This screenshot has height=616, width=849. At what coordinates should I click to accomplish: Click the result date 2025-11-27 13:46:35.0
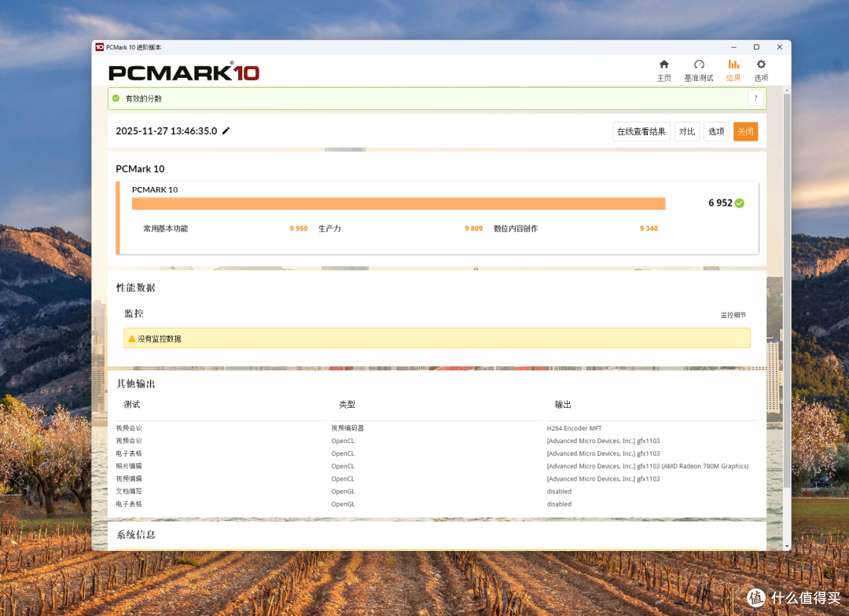tap(166, 131)
